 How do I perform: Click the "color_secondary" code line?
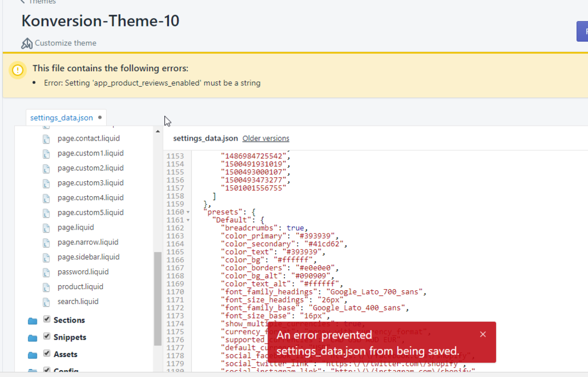coord(284,244)
